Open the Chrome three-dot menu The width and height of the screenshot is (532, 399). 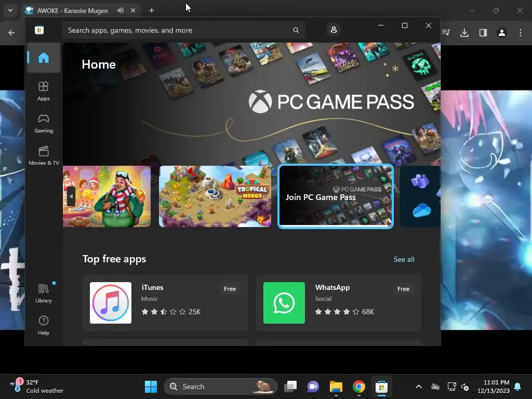521,33
